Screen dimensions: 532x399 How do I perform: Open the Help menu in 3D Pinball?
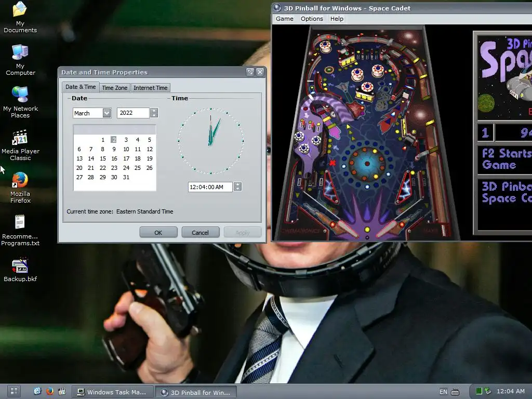(337, 19)
